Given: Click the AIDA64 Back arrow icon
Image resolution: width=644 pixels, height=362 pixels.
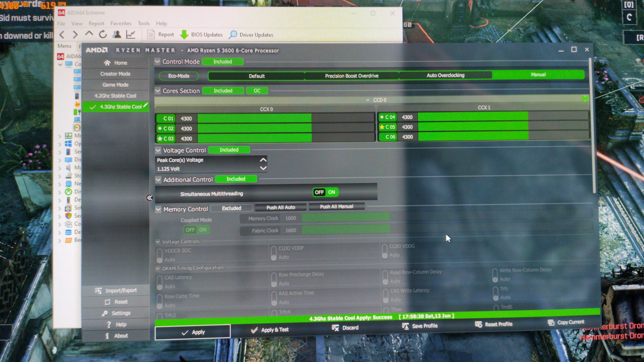Looking at the screenshot, I should (x=62, y=34).
